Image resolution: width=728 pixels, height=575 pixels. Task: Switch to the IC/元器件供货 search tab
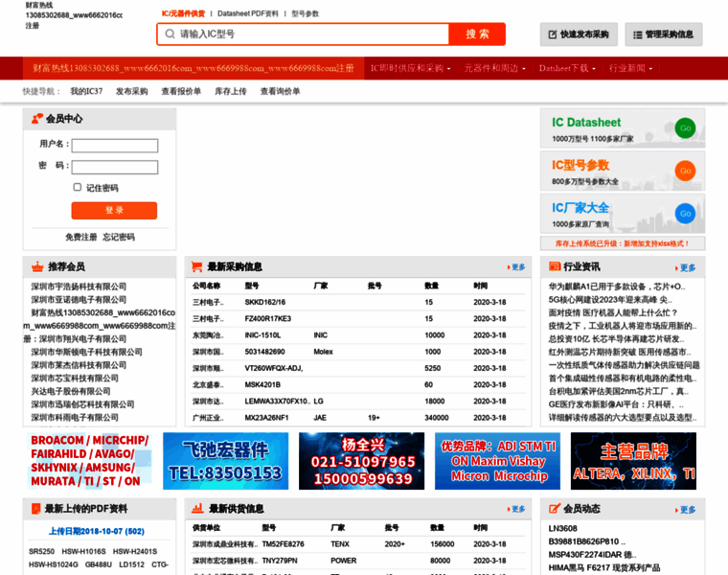183,13
